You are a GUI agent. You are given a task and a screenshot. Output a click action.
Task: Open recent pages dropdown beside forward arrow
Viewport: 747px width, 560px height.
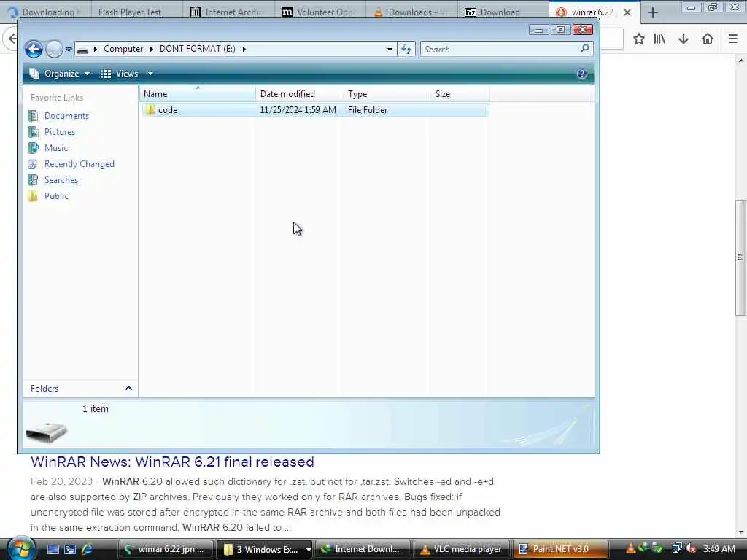(69, 49)
